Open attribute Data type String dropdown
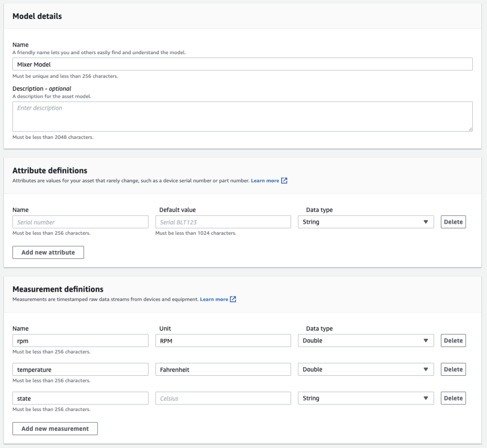 coord(365,222)
